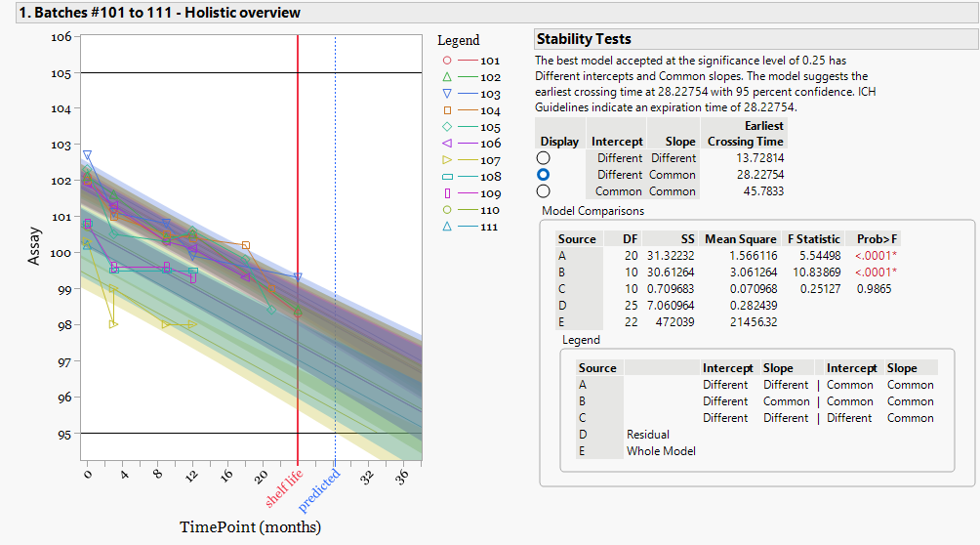Viewport: 980px width, 545px height.
Task: Click the Model Comparisons outline title
Action: click(592, 211)
